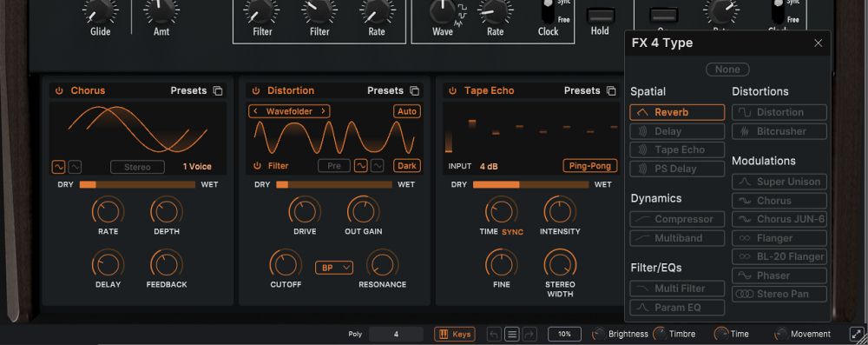Close the FX 4 Type panel
The height and width of the screenshot is (345, 868).
pos(819,43)
